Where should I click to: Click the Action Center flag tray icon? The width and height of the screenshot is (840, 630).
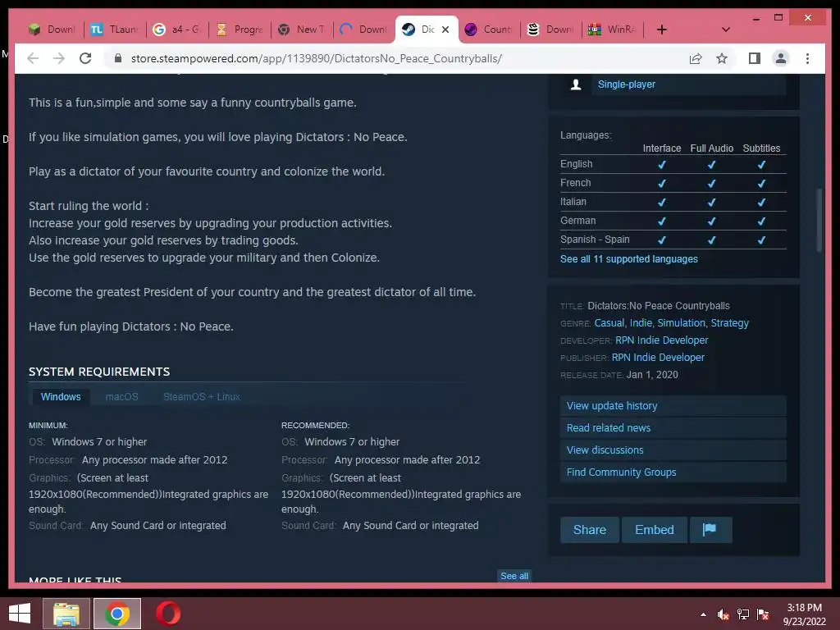[x=763, y=614]
